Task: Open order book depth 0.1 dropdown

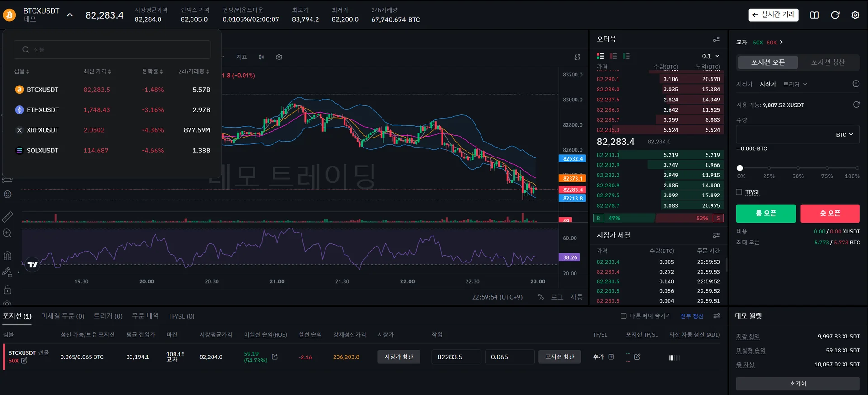Action: click(710, 56)
